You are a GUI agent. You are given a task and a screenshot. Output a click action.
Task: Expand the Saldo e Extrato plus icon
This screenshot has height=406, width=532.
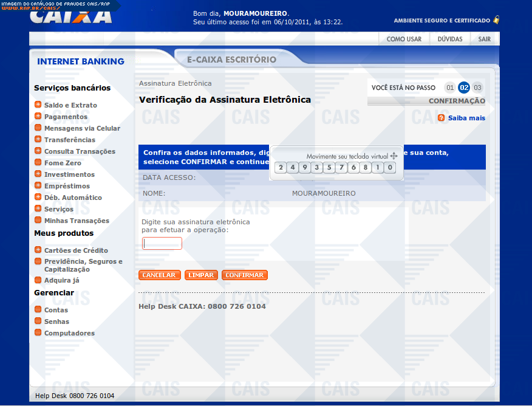(38, 105)
